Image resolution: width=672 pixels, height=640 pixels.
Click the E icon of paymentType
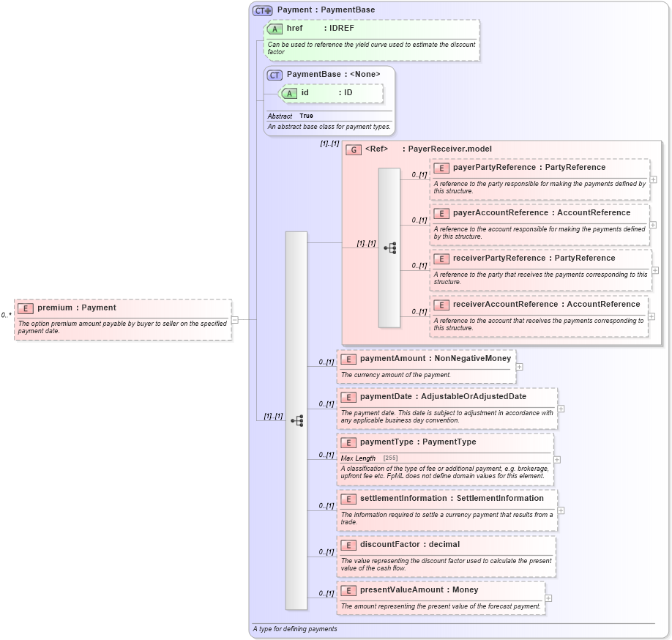pos(348,443)
